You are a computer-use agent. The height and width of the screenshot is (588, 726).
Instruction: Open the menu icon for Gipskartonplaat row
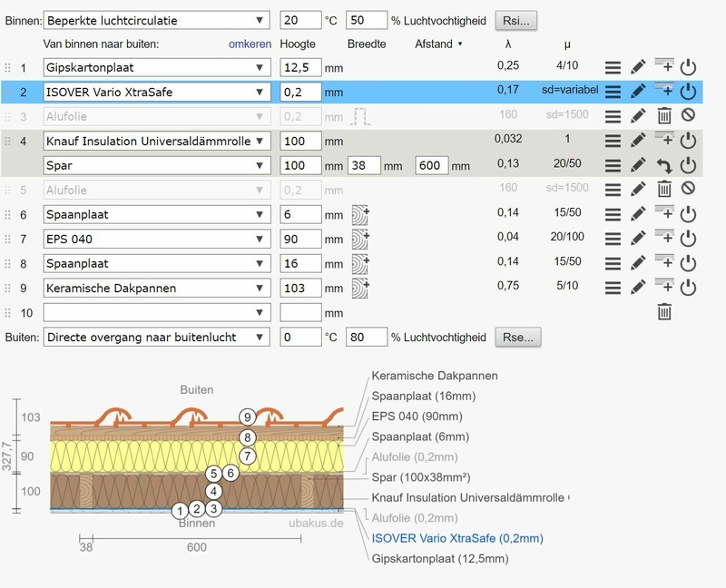(613, 67)
